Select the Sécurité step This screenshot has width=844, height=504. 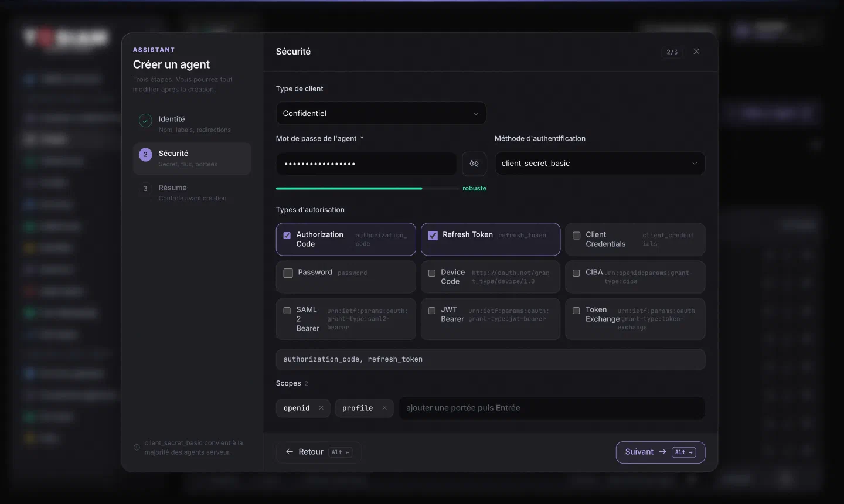(192, 158)
